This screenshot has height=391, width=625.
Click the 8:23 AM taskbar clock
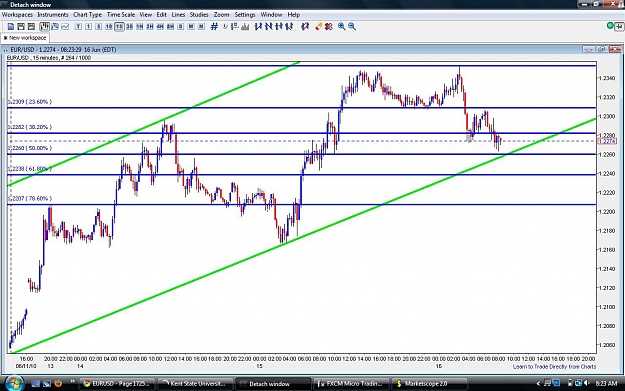coord(606,384)
